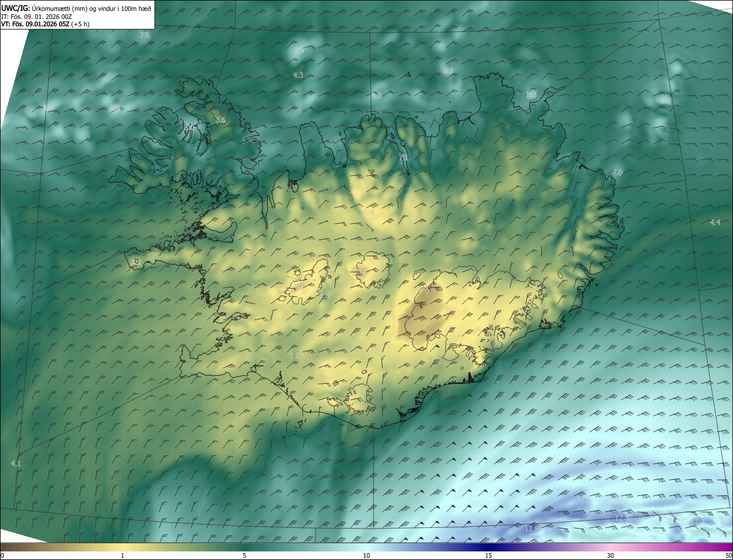Image resolution: width=733 pixels, height=560 pixels.
Task: Click the 4.1 value label in the southwest
Action: [16, 463]
